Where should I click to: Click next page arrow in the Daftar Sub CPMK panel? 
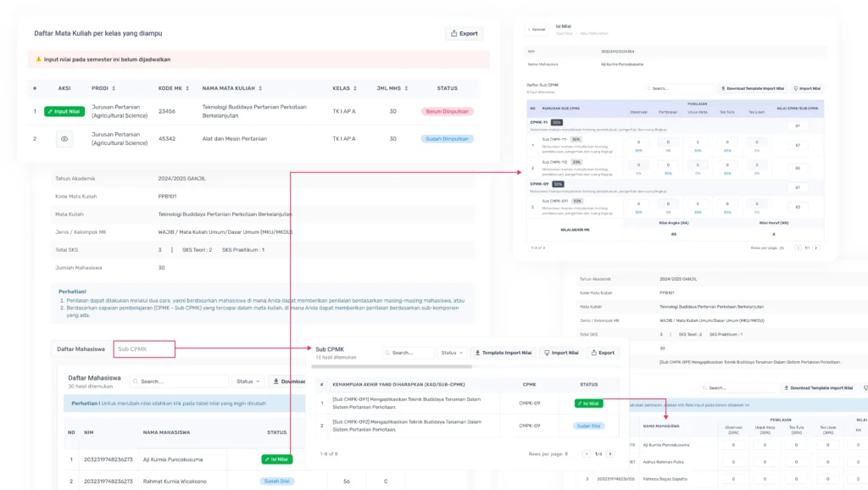click(816, 248)
